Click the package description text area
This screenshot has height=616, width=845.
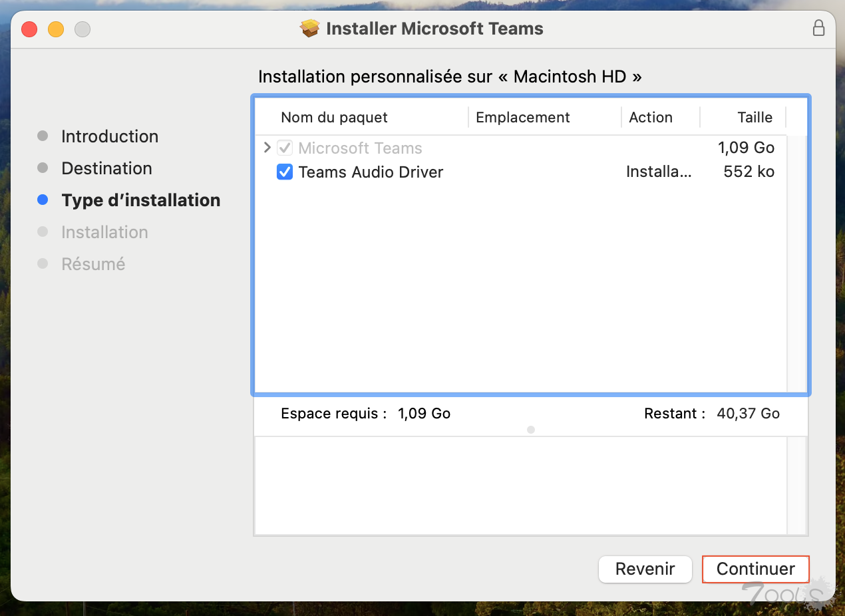[520, 486]
